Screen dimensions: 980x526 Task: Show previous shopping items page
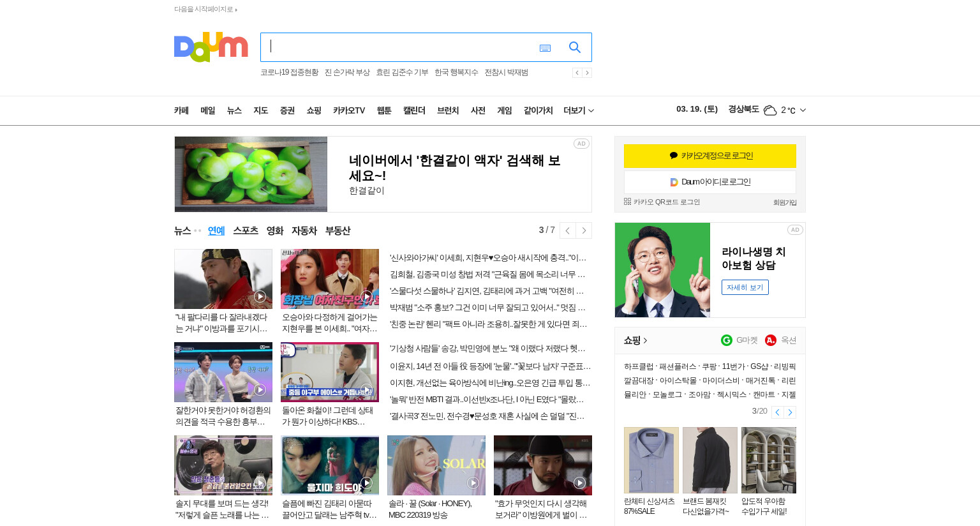pos(777,412)
